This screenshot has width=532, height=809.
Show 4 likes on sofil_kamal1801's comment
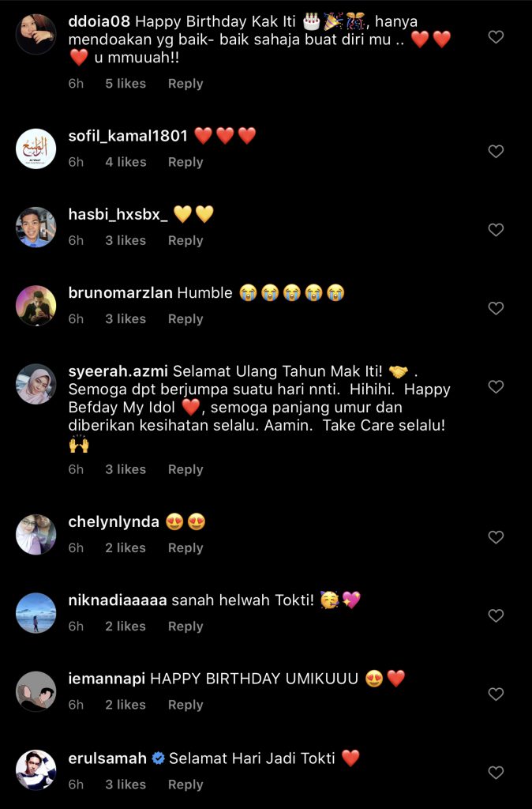[126, 162]
